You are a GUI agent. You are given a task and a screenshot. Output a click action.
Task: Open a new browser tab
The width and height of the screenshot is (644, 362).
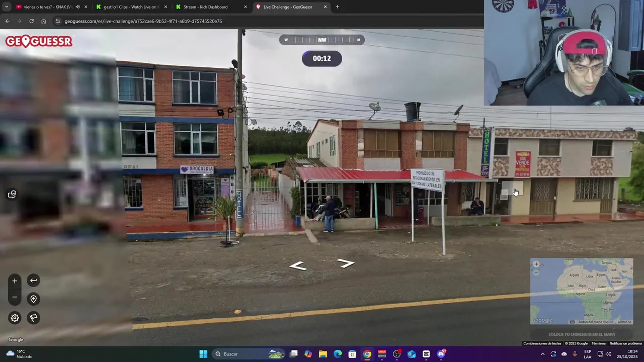click(337, 7)
